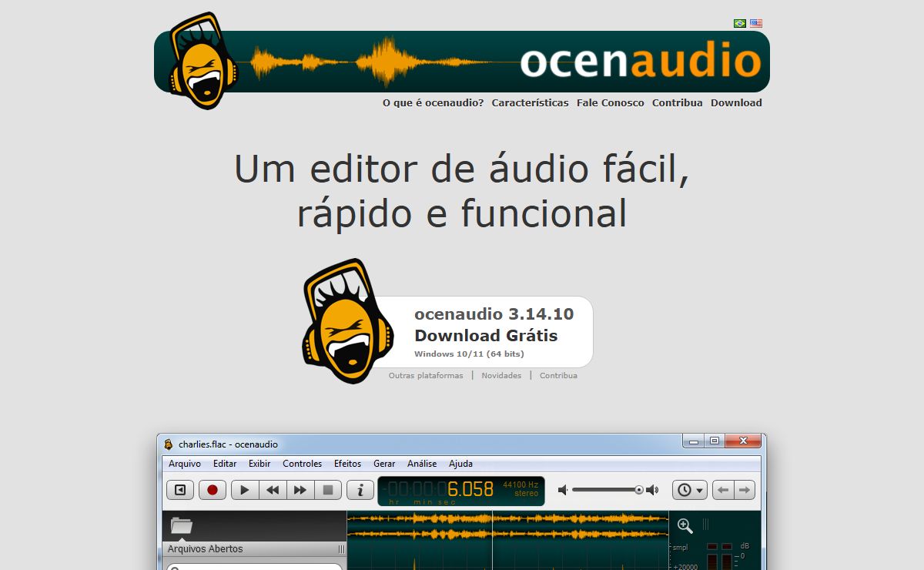Go to Fale Conosco page
The width and height of the screenshot is (924, 570).
pyautogui.click(x=611, y=102)
